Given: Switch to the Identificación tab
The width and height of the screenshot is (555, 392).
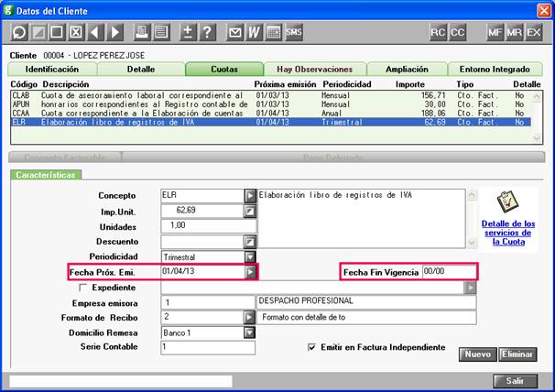Looking at the screenshot, I should click(52, 69).
